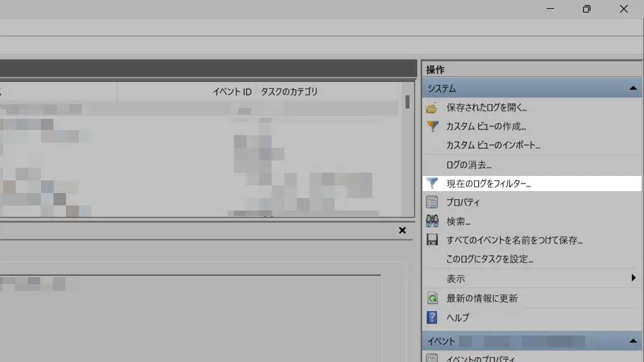Click the イベントのプロパティ icon at the bottom

pos(431,358)
